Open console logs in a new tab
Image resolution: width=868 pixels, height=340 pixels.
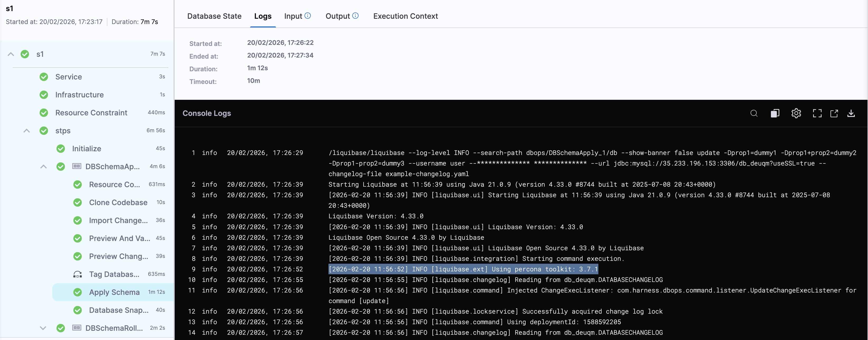(x=834, y=113)
